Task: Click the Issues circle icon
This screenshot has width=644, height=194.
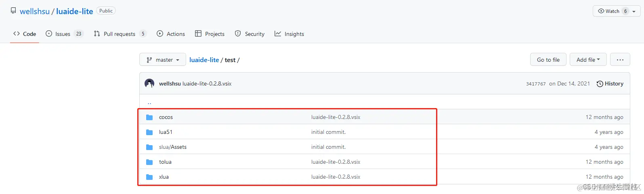Action: (49, 34)
